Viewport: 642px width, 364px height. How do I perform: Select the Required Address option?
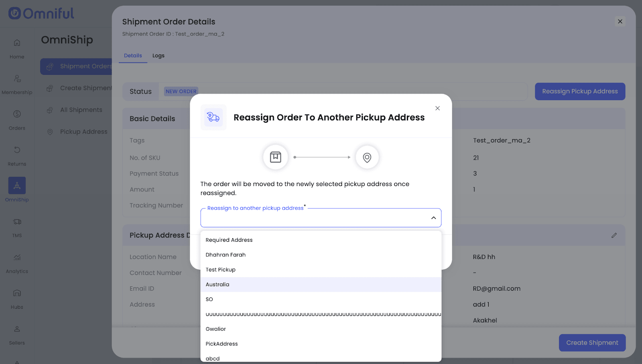(229, 240)
